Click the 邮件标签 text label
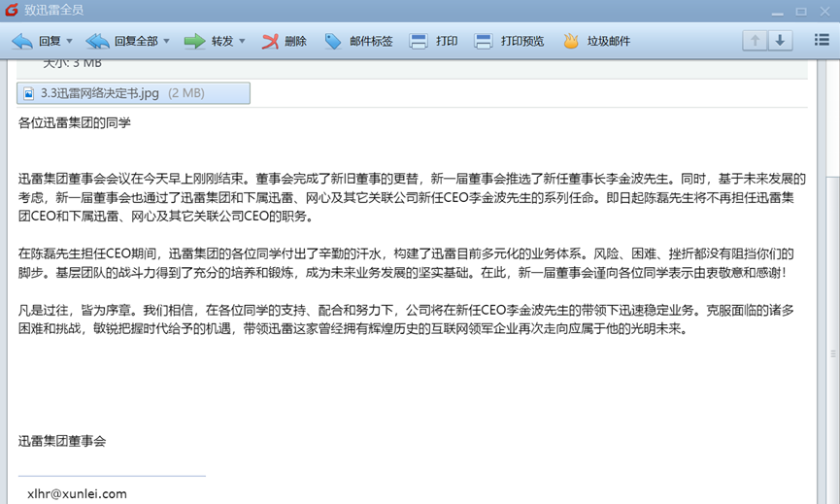840x504 pixels. [x=371, y=41]
